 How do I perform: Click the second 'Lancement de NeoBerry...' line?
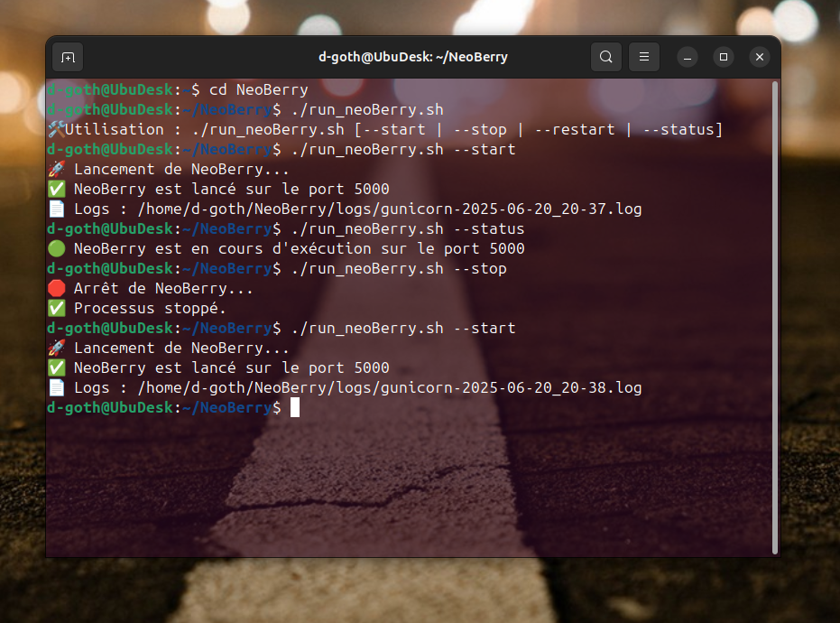tap(181, 348)
